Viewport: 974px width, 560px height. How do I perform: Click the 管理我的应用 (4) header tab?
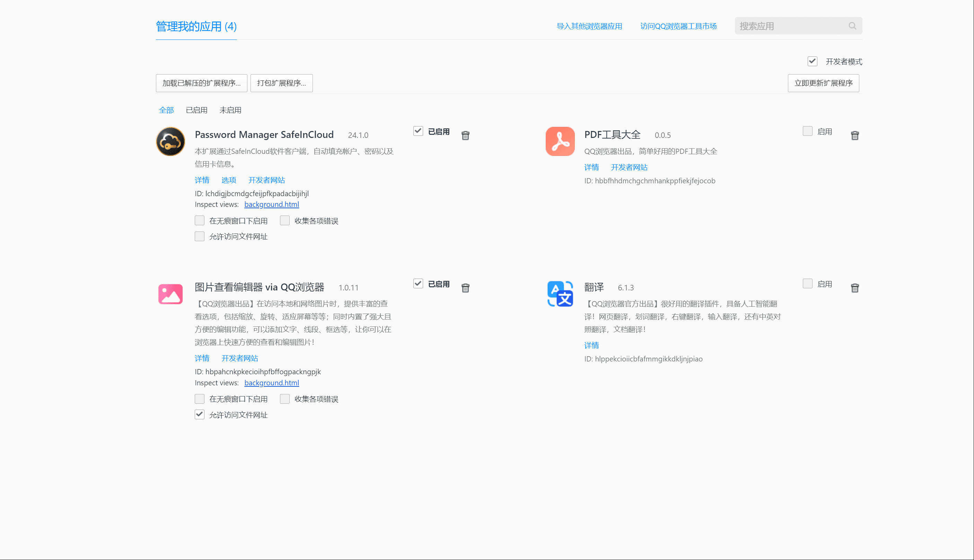pos(196,26)
